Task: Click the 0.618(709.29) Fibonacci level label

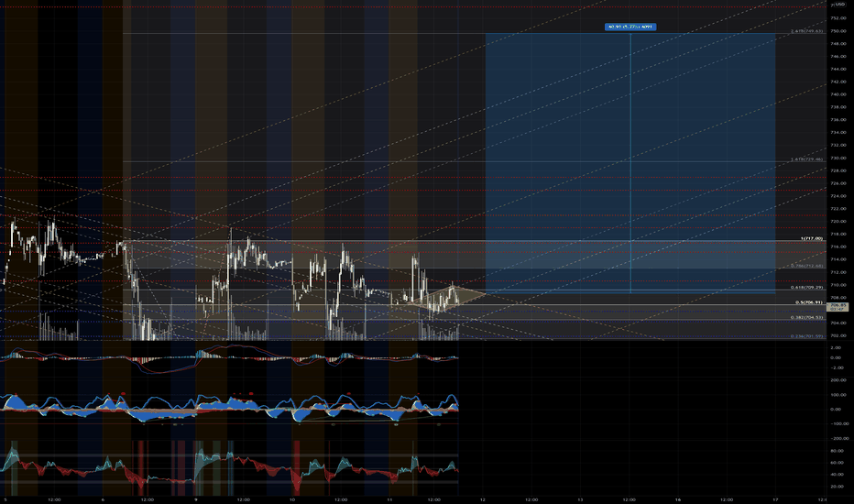Action: pos(806,287)
